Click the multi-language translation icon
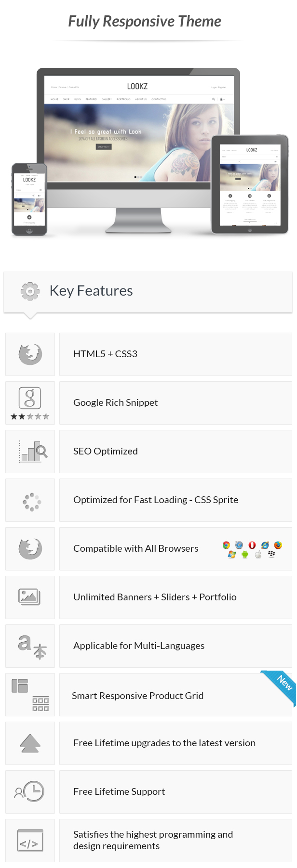Screen dimensions: 297x868 tap(32, 647)
